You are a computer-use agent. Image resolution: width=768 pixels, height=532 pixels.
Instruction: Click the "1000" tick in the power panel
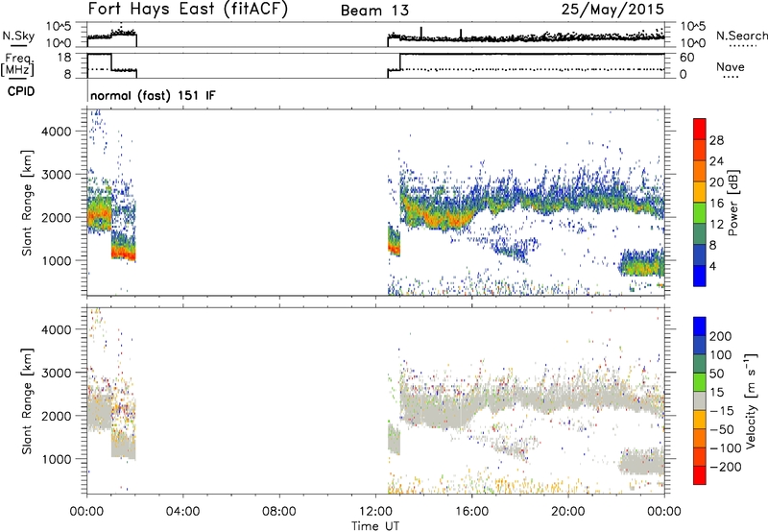56,260
